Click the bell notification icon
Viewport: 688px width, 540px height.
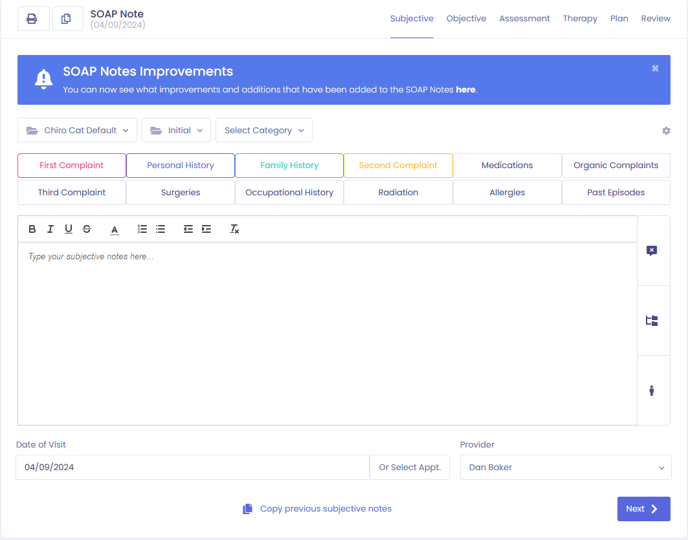click(43, 79)
